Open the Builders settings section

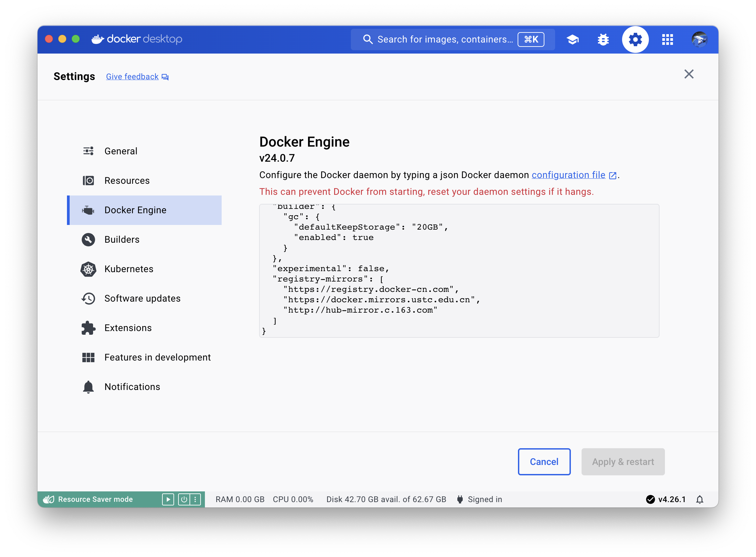click(x=122, y=239)
